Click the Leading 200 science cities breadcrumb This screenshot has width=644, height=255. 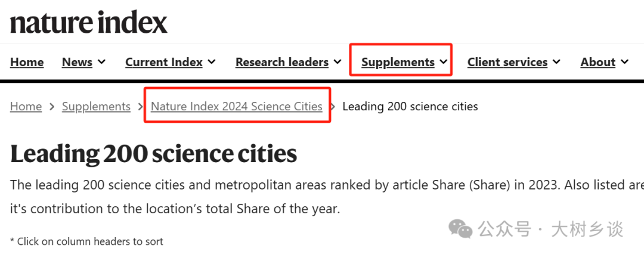pos(410,107)
